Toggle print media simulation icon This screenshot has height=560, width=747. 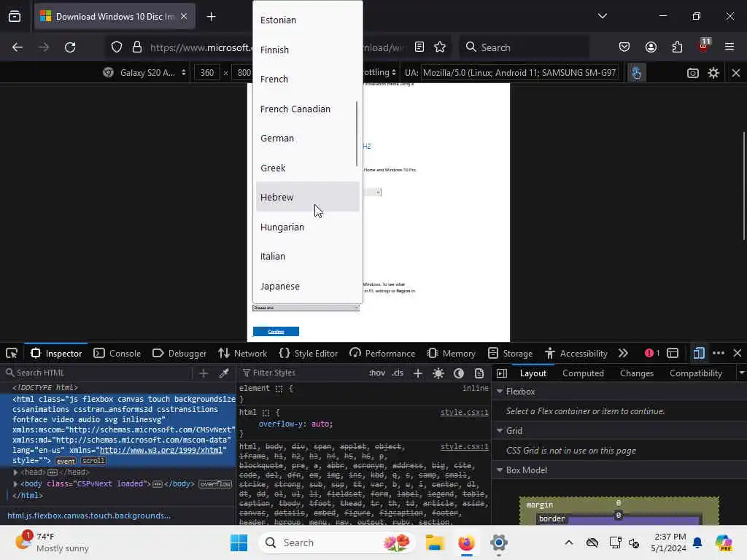[479, 373]
